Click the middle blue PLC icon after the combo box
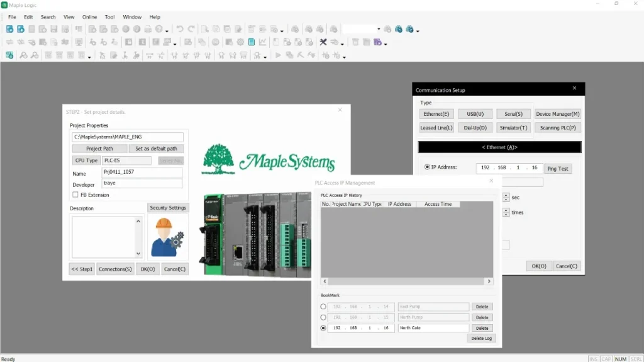644x362 pixels. point(398,29)
